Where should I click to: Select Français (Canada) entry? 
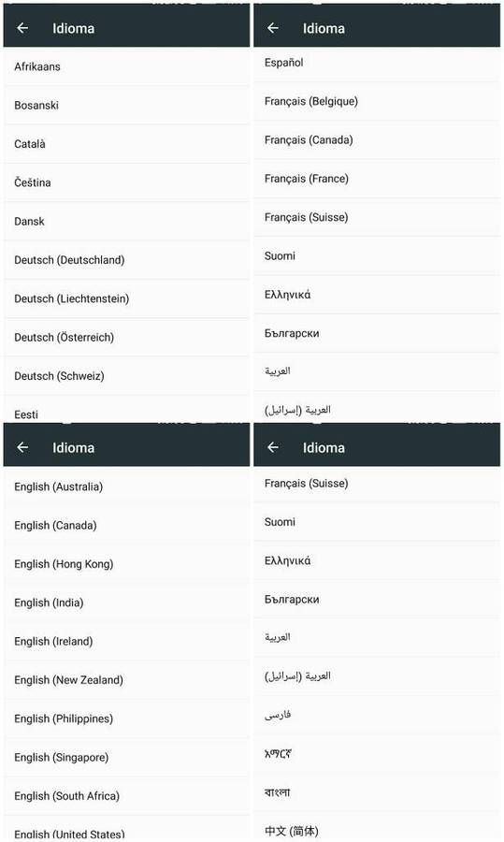coord(377,140)
